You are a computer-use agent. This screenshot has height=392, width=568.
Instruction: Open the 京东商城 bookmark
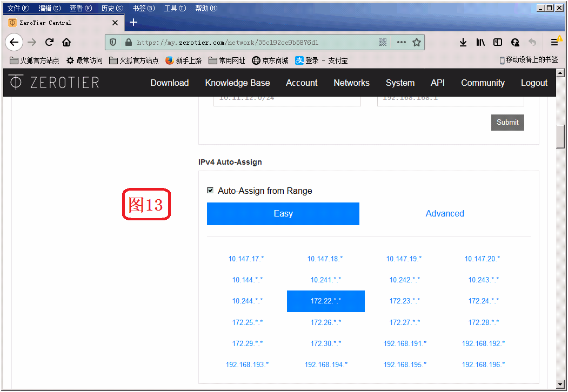click(x=270, y=60)
